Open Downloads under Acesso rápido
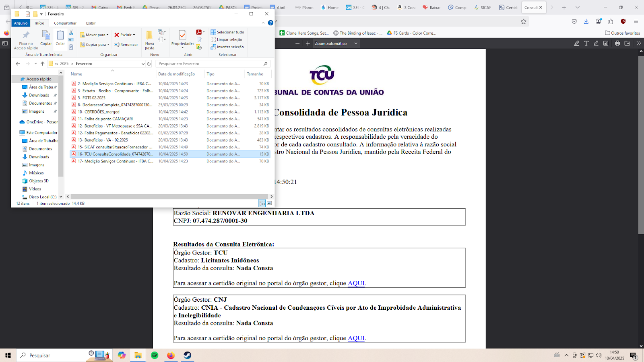Screen dimensions: 644x362 pos(39,95)
